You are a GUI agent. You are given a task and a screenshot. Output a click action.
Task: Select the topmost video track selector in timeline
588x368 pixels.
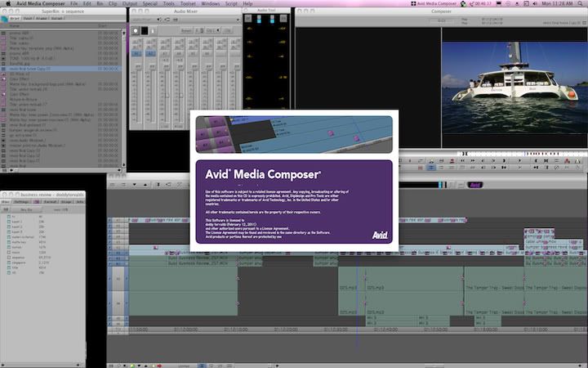pos(118,221)
